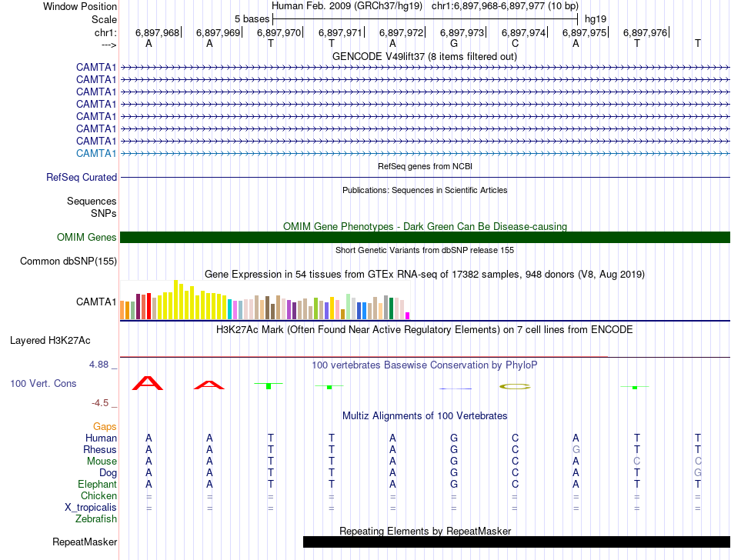Select the Rhesus alignment row label
Image resolution: width=731 pixels, height=560 pixels.
100,449
